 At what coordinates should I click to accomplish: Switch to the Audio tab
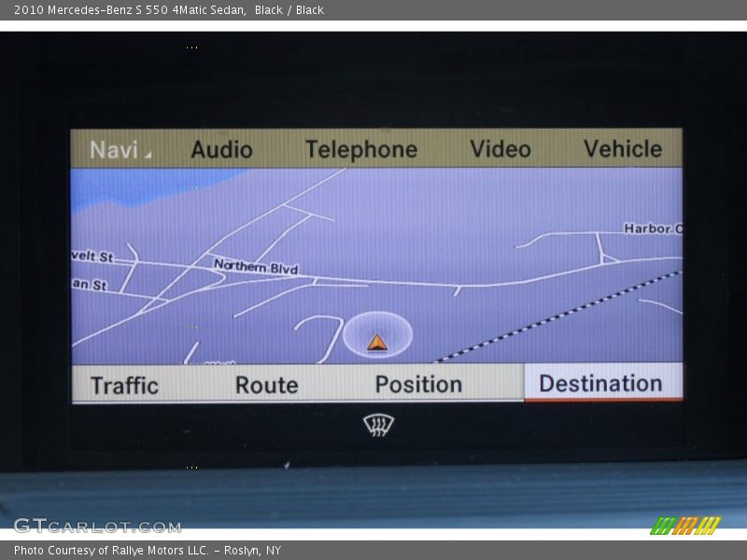tap(221, 149)
